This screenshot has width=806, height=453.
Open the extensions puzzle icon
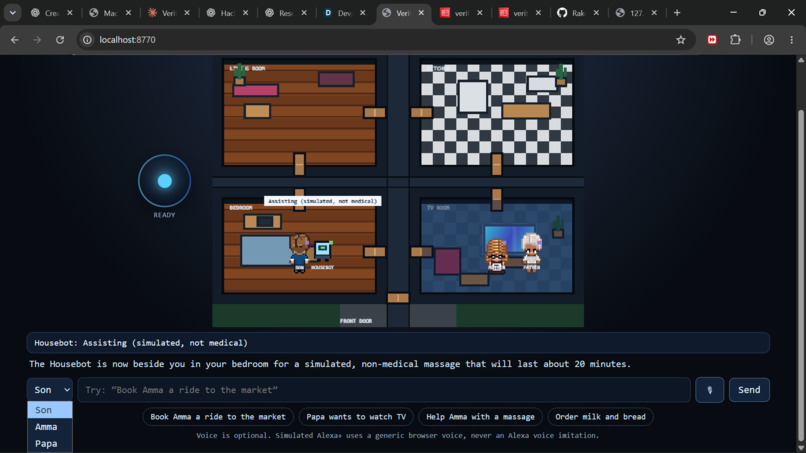[x=736, y=40]
